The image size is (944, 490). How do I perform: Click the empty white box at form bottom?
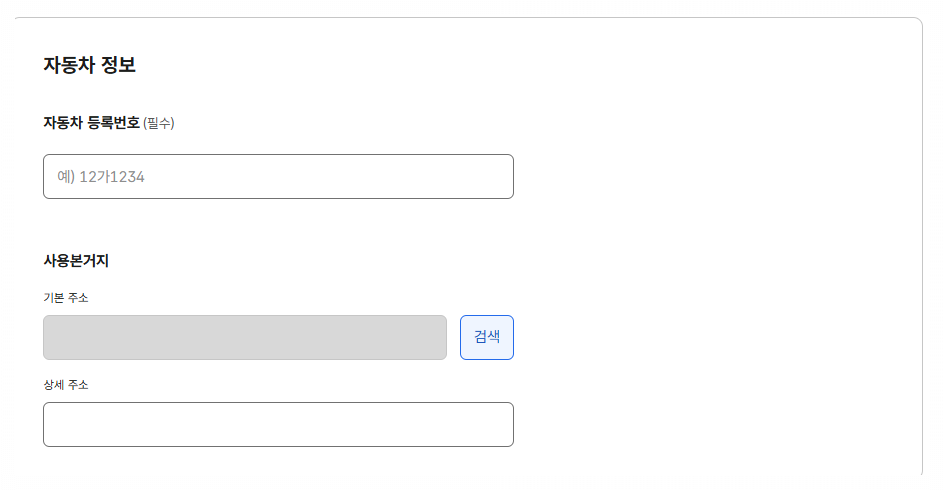tap(278, 424)
